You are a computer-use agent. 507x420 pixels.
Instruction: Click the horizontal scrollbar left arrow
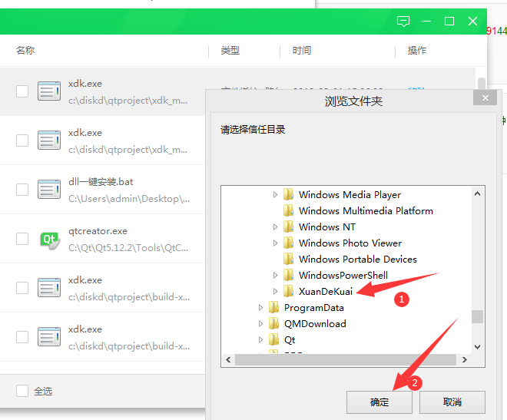pyautogui.click(x=228, y=359)
